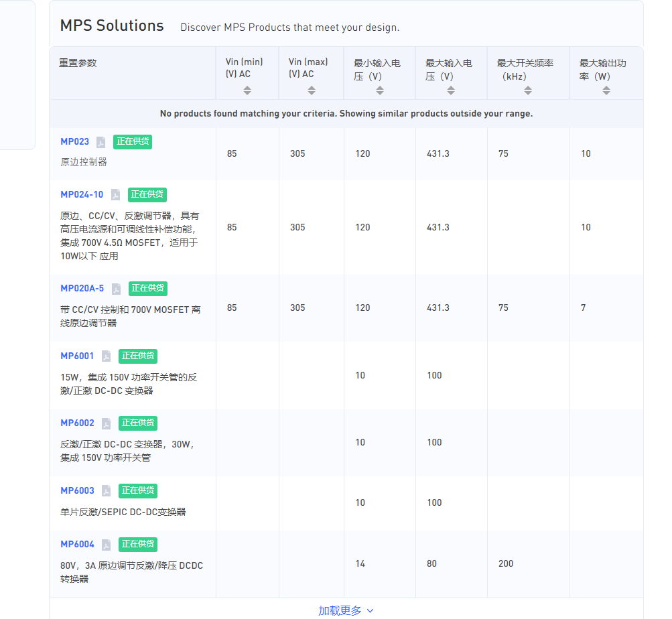Open MP6001 datasheet PDF icon
Viewport: 672px width, 619px height.
pyautogui.click(x=106, y=356)
